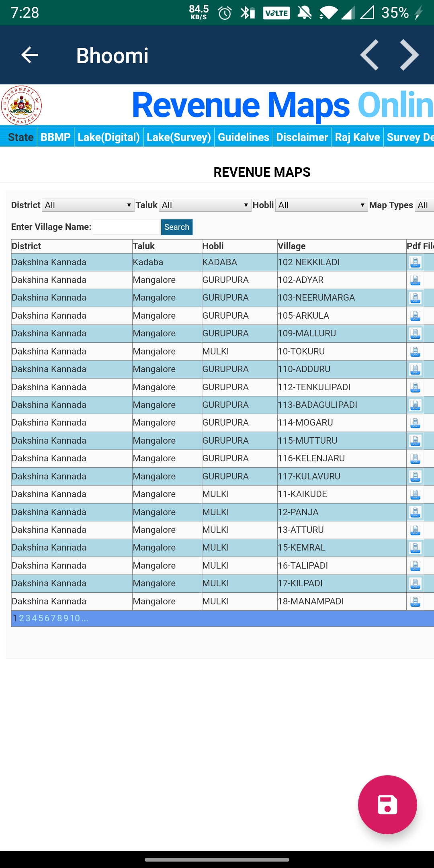Open the Lake(Survey) menu tab
434x868 pixels.
(x=179, y=137)
